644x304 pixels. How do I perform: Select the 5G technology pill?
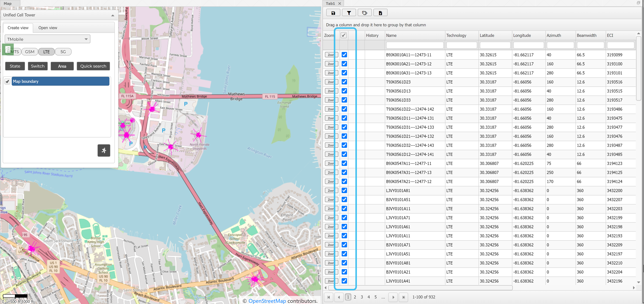coord(63,52)
